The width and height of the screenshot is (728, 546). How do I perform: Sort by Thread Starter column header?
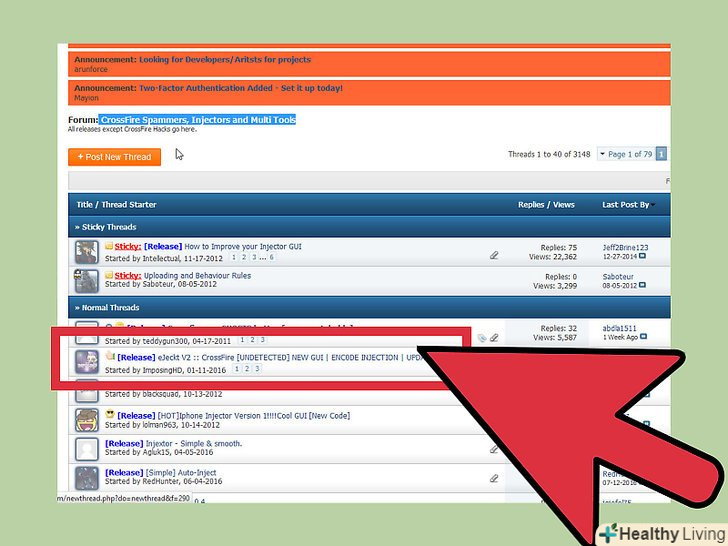(129, 205)
